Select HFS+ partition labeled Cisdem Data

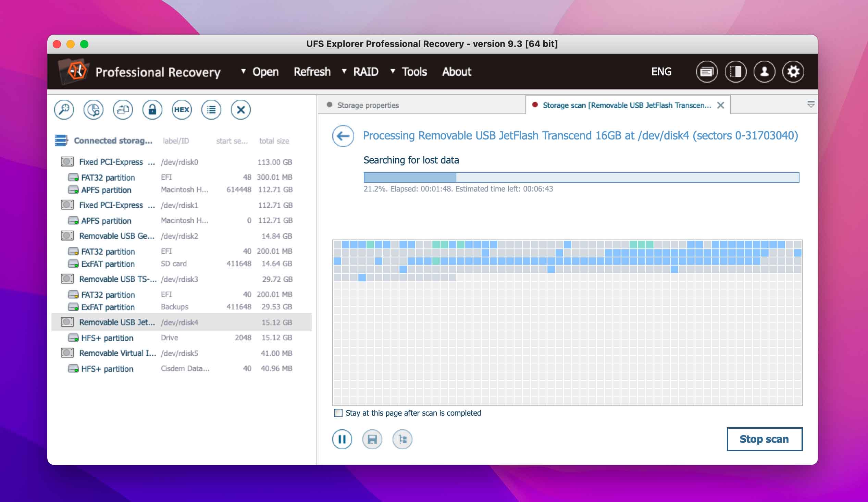tap(181, 369)
